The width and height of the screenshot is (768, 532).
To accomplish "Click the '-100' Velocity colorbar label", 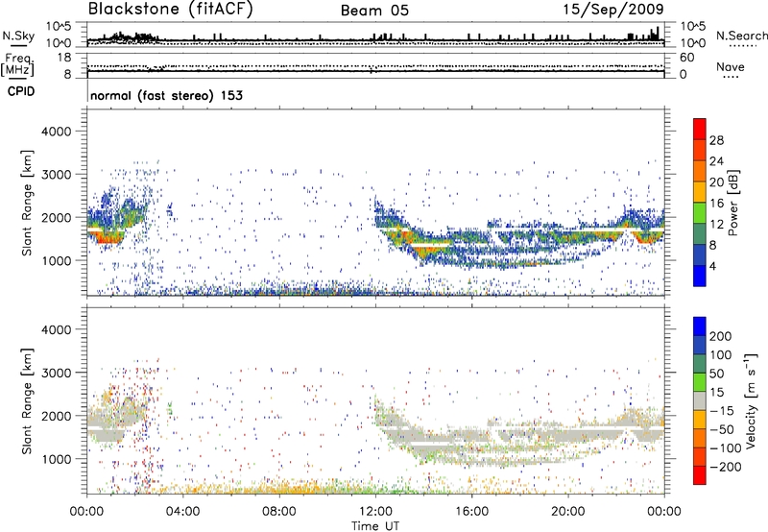I will (726, 448).
